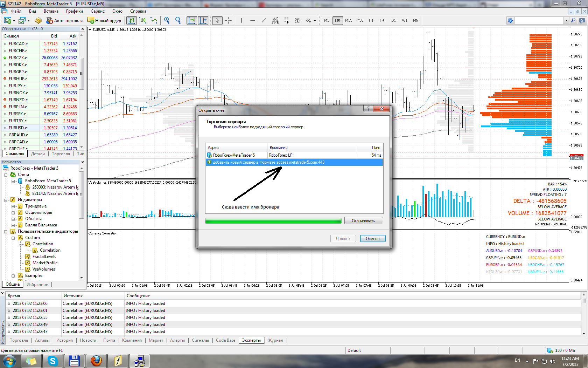This screenshot has width=588, height=368.
Task: Toggle chart shift from right edge
Action: (x=203, y=20)
